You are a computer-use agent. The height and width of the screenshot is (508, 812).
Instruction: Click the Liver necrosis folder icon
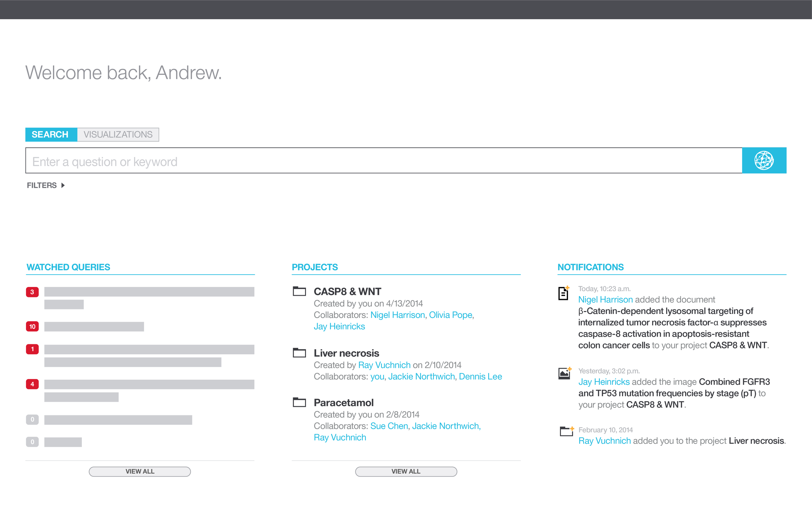coord(299,352)
